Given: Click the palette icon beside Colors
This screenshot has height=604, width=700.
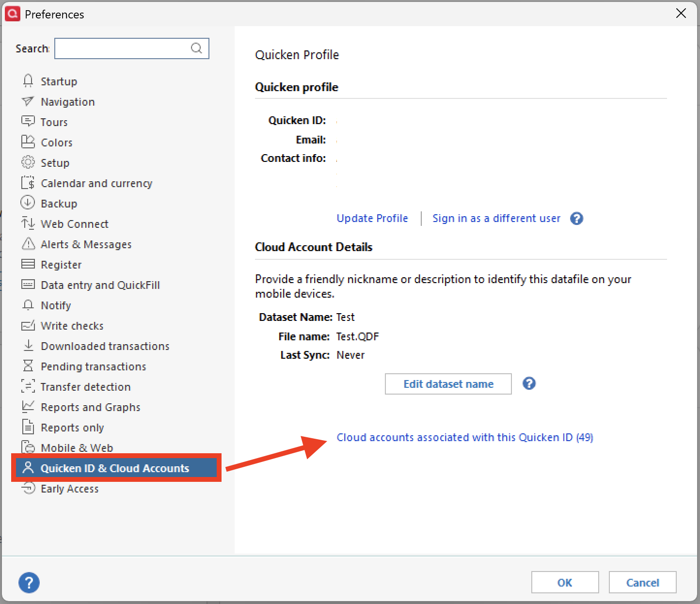Looking at the screenshot, I should tap(28, 142).
